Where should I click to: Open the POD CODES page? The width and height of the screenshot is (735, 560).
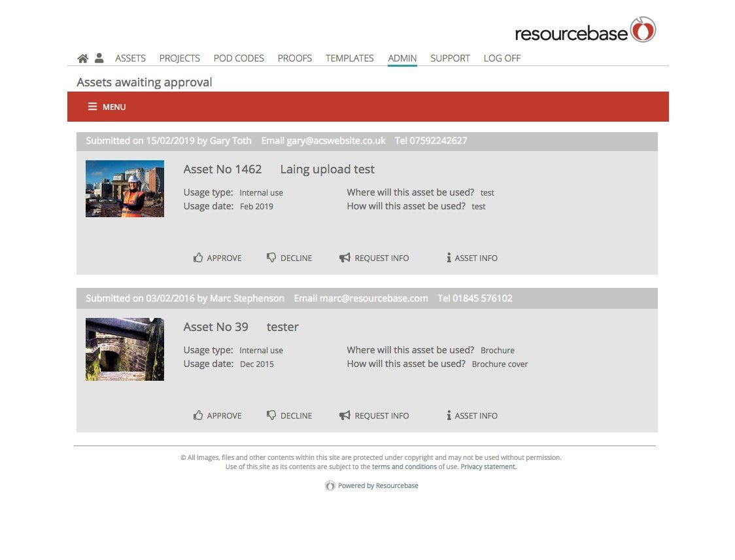point(239,58)
